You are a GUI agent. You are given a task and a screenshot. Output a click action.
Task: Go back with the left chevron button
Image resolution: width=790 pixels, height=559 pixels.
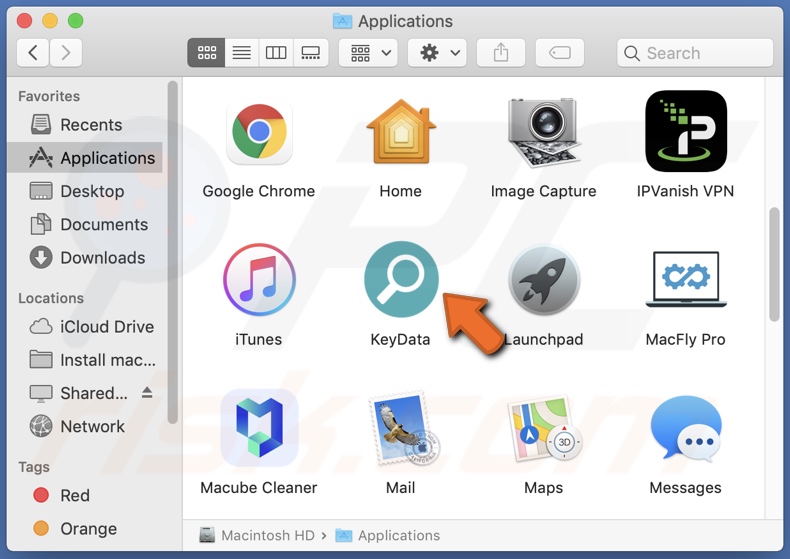click(x=33, y=53)
